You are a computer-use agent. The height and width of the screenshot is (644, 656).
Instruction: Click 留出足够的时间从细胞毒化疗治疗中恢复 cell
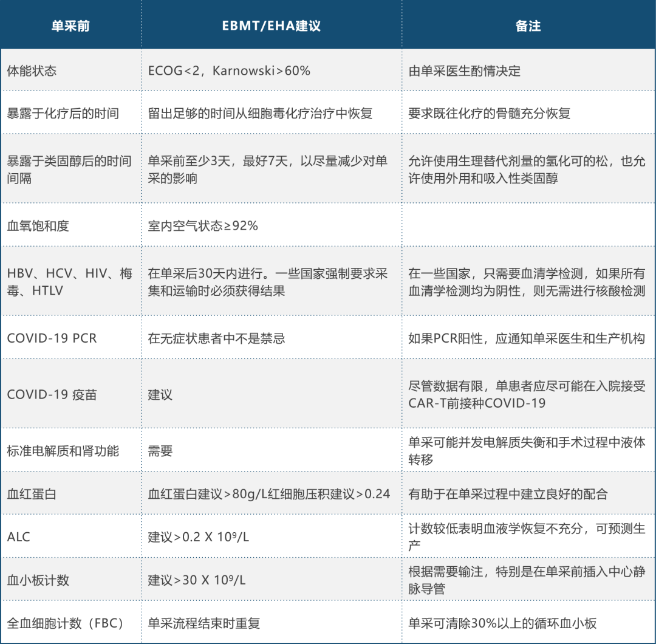[260, 114]
